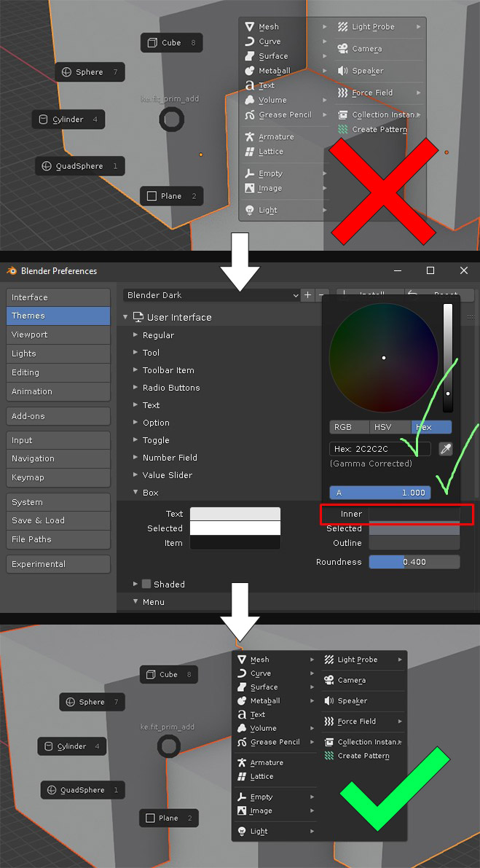Click the monitor icon beside User Interface

(138, 318)
